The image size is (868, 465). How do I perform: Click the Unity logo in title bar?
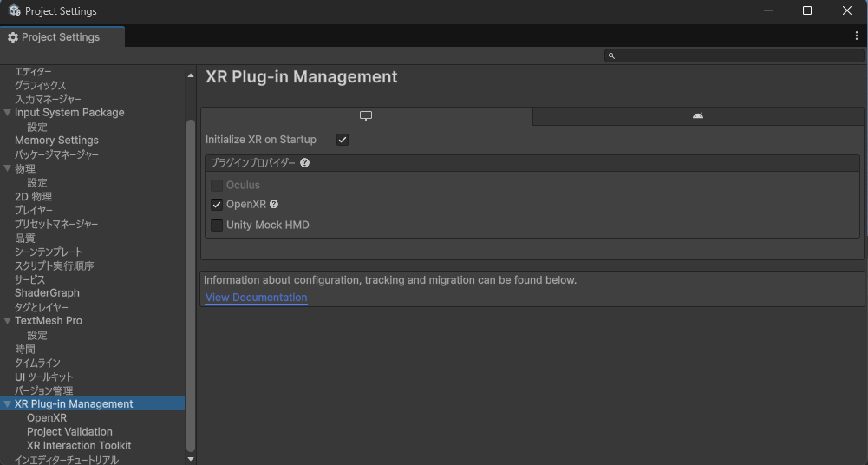(x=14, y=10)
